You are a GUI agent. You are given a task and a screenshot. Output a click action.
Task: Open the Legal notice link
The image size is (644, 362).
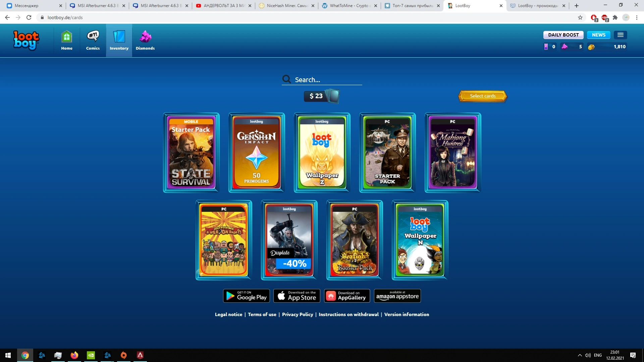tap(228, 314)
